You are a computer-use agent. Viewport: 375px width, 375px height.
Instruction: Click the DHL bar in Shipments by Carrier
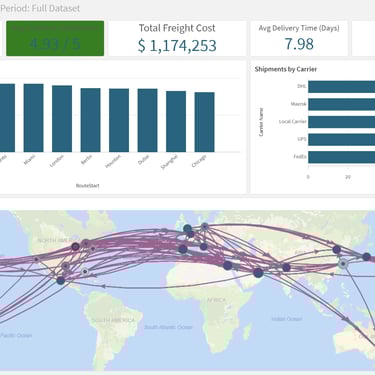click(x=341, y=87)
